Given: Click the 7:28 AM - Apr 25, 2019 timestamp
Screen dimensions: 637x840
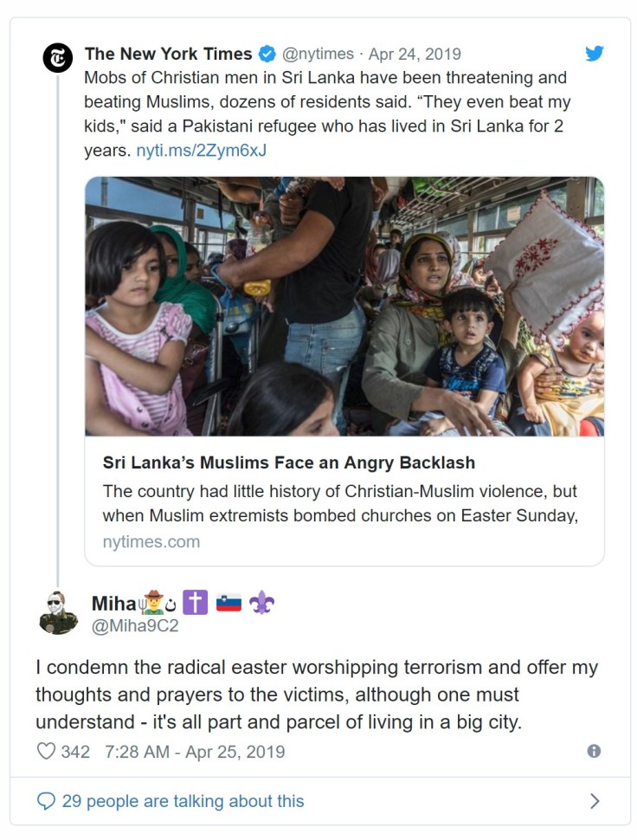Looking at the screenshot, I should (x=194, y=752).
